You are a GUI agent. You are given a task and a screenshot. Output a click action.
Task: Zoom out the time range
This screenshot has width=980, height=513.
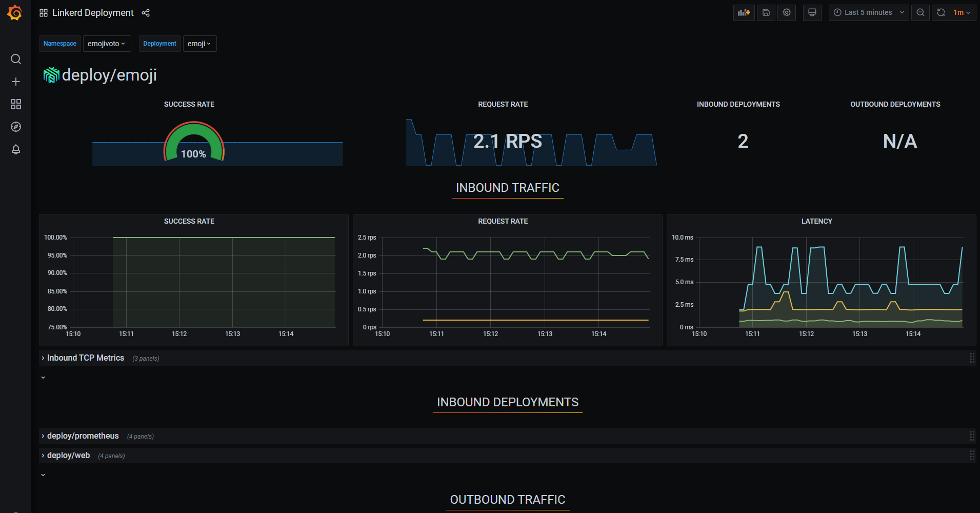click(921, 12)
